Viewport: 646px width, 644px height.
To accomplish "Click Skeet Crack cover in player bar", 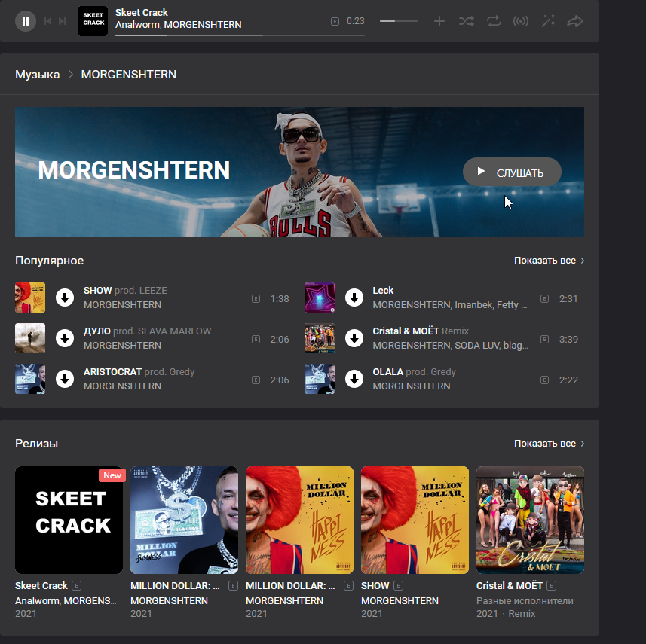I will pyautogui.click(x=93, y=21).
